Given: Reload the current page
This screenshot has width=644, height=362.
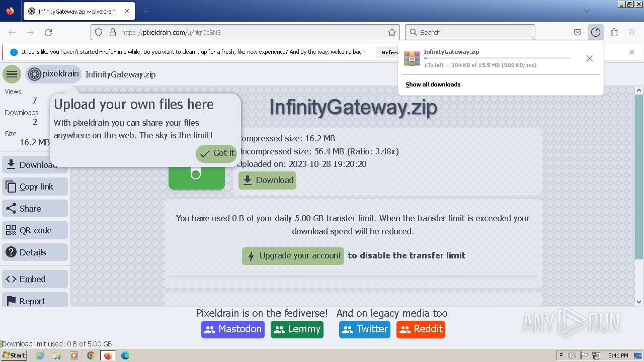Looking at the screenshot, I should tap(48, 32).
